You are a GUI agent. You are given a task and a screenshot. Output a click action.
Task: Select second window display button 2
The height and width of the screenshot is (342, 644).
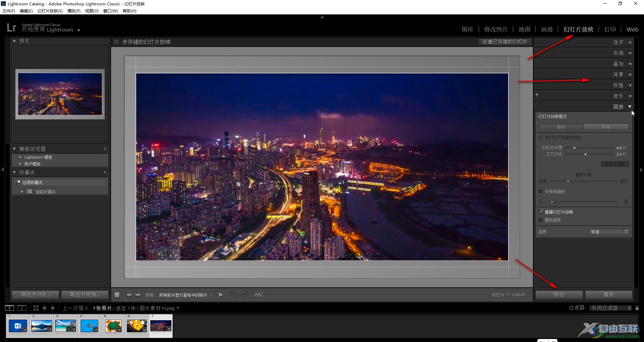click(x=22, y=308)
